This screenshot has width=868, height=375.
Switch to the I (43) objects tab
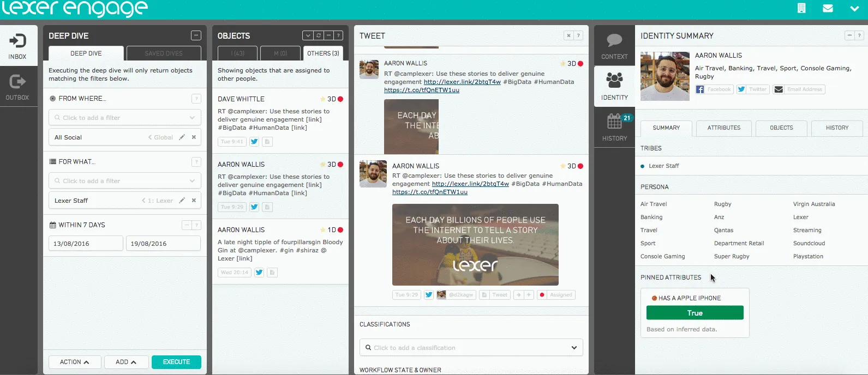pos(237,53)
